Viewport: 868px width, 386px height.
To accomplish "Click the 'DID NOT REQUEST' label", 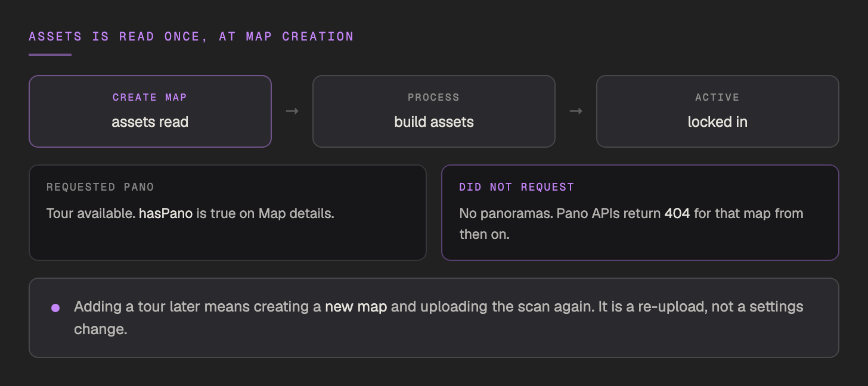I will (x=517, y=187).
